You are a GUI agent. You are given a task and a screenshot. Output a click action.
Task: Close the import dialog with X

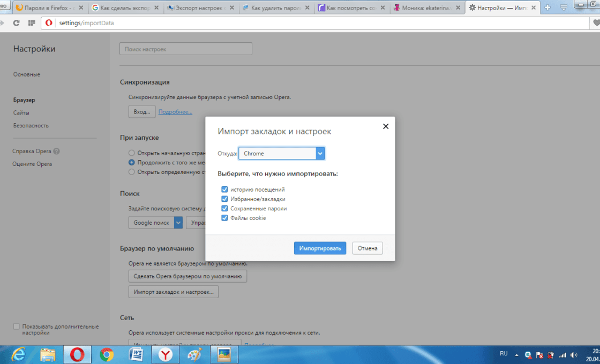(385, 126)
